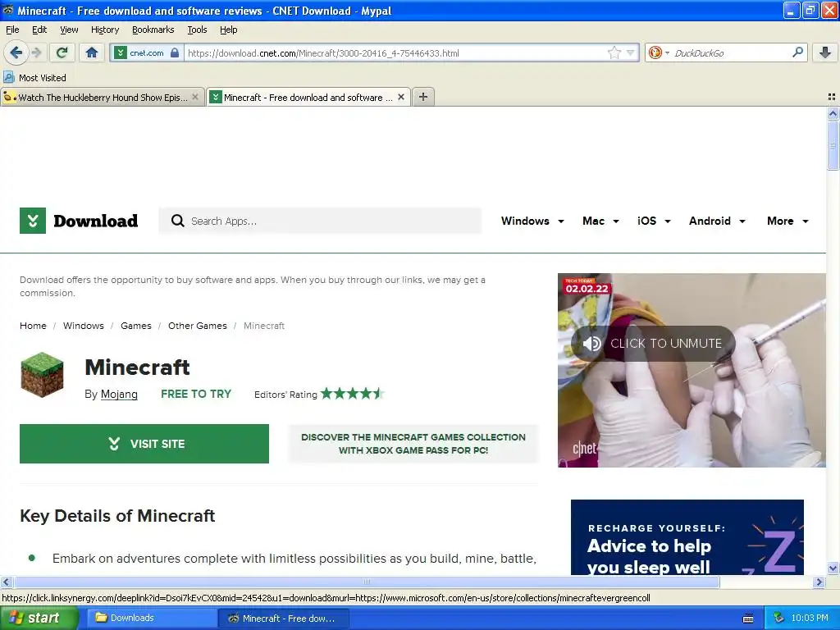
Task: Click the Search Apps magnifier icon
Action: (x=177, y=221)
